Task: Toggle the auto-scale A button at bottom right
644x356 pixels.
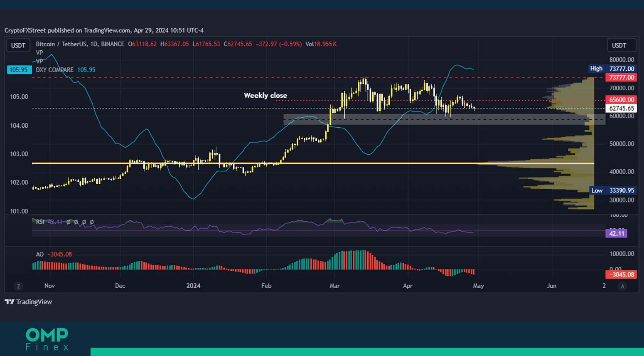Action: coord(622,286)
